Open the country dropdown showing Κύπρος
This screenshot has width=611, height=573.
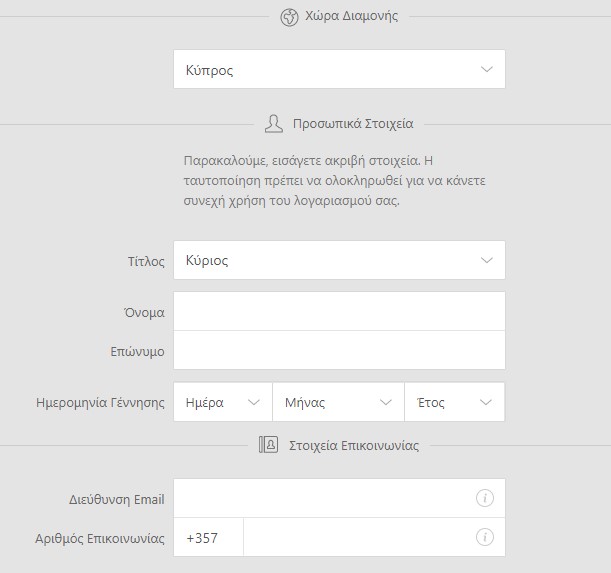point(339,70)
